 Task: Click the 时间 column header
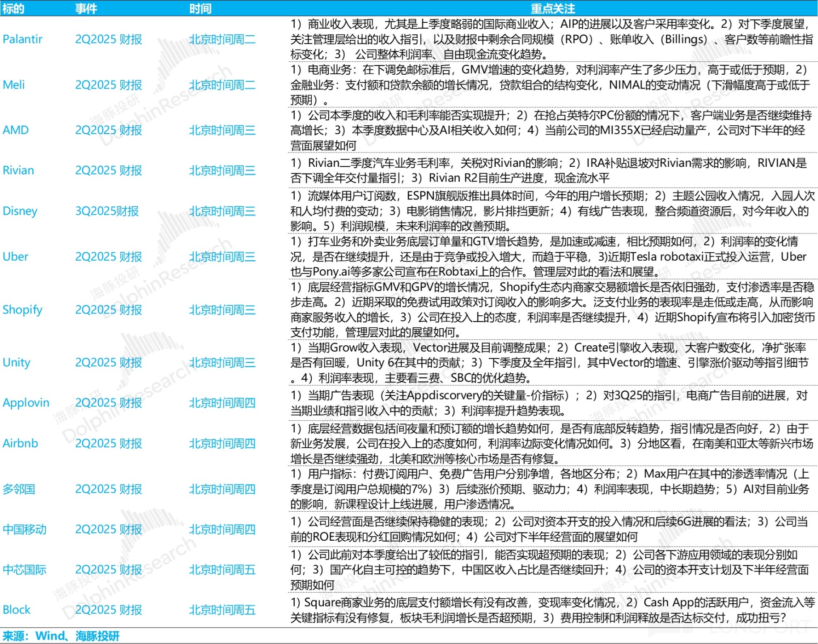click(x=200, y=8)
